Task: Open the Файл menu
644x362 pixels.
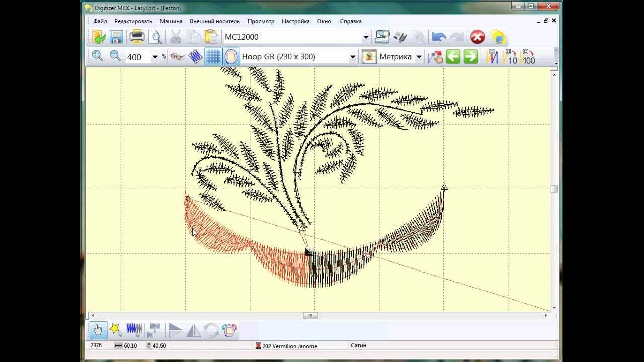Action: coord(100,21)
